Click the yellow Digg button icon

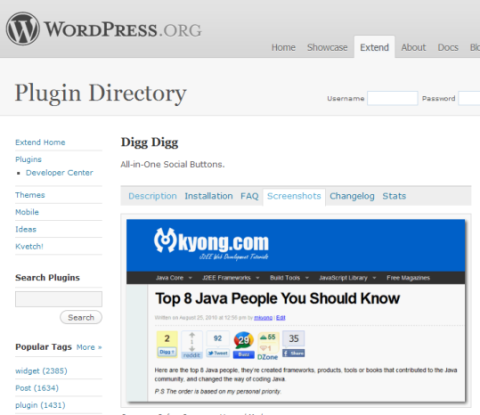pos(167,344)
